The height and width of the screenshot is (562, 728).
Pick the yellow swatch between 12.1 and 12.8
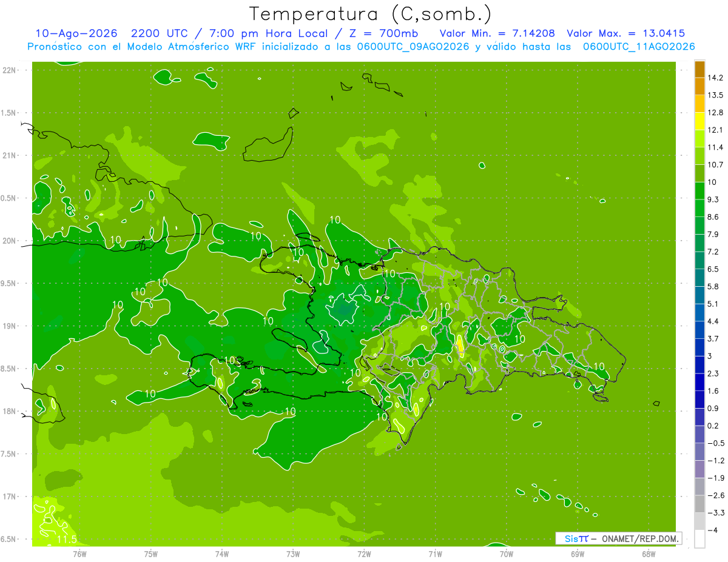(x=699, y=121)
